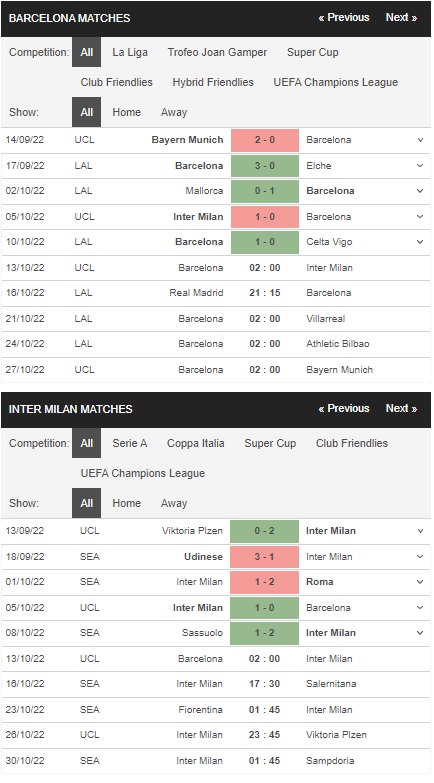Image resolution: width=434 pixels, height=783 pixels.
Task: Show only Away matches for Inter Milan
Action: coord(174,503)
